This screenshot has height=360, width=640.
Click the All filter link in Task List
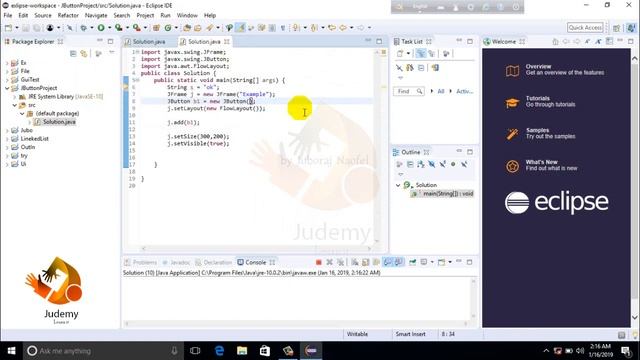441,91
